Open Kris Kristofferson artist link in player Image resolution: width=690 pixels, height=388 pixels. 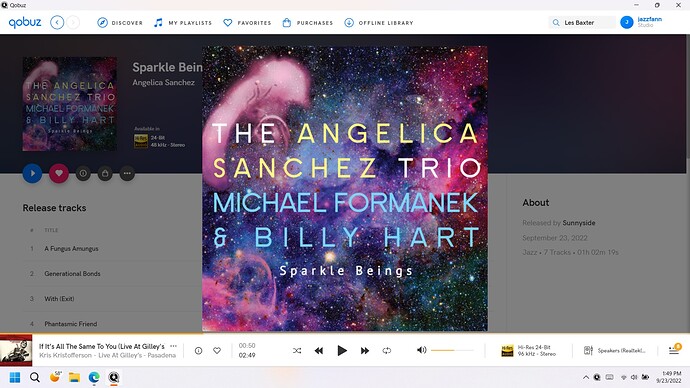coord(66,355)
